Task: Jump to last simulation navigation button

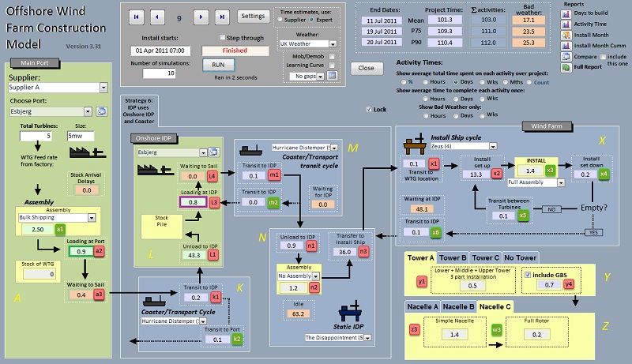Action: pyautogui.click(x=222, y=17)
